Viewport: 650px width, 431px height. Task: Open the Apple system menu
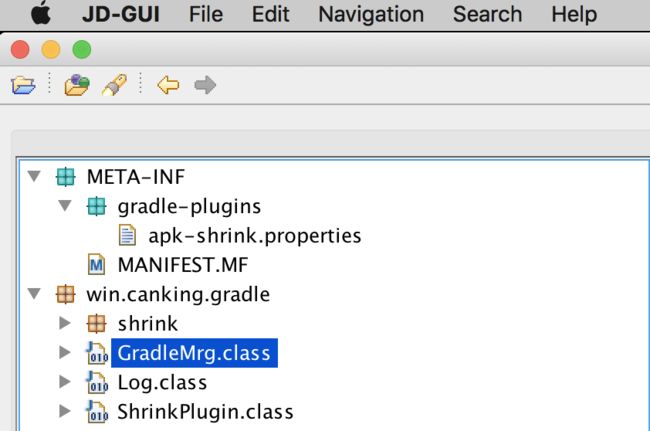[41, 14]
